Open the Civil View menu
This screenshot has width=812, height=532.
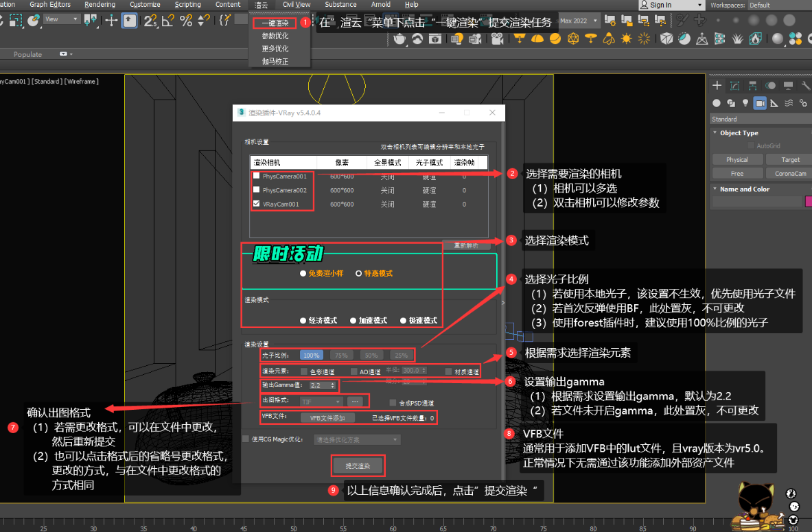(297, 5)
